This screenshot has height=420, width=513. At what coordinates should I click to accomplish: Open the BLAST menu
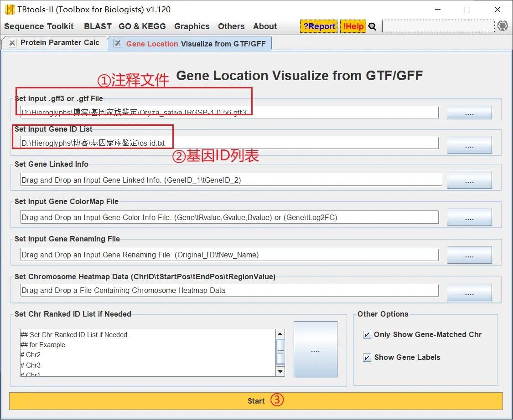98,26
